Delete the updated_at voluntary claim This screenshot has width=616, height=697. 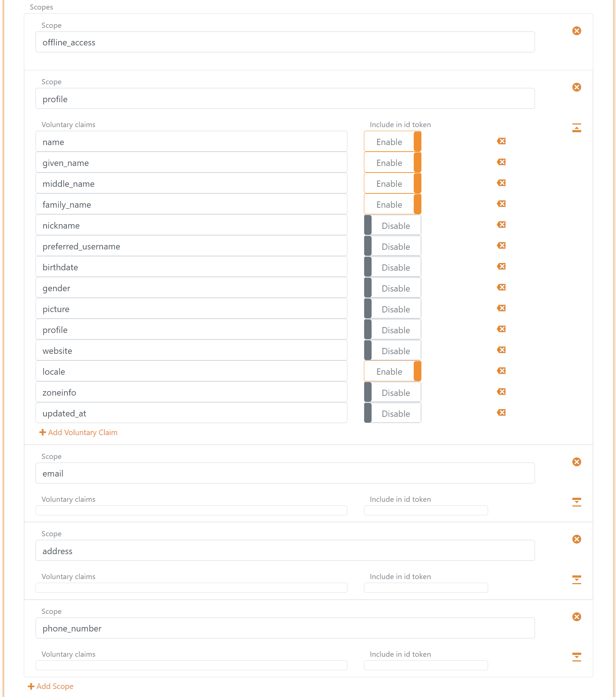[x=501, y=412]
